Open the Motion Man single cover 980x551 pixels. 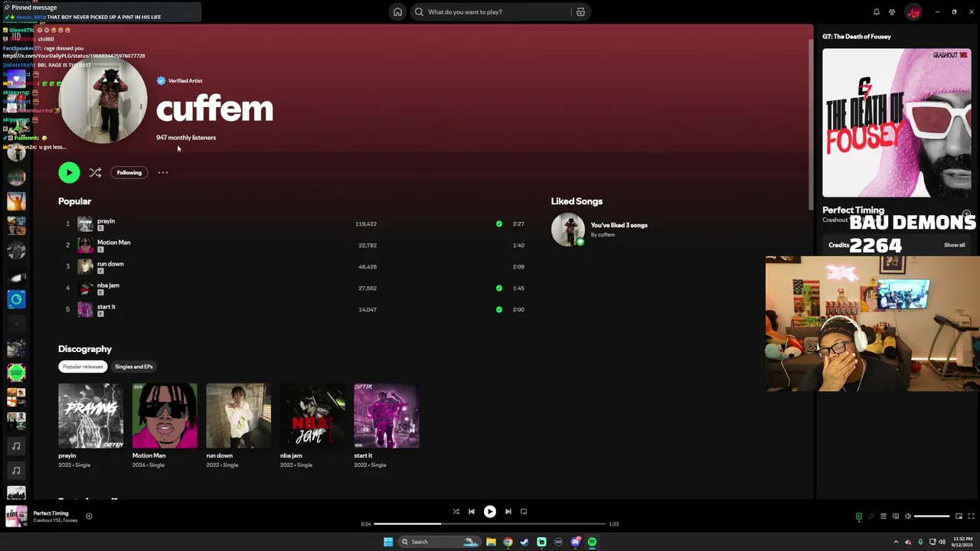tap(165, 416)
